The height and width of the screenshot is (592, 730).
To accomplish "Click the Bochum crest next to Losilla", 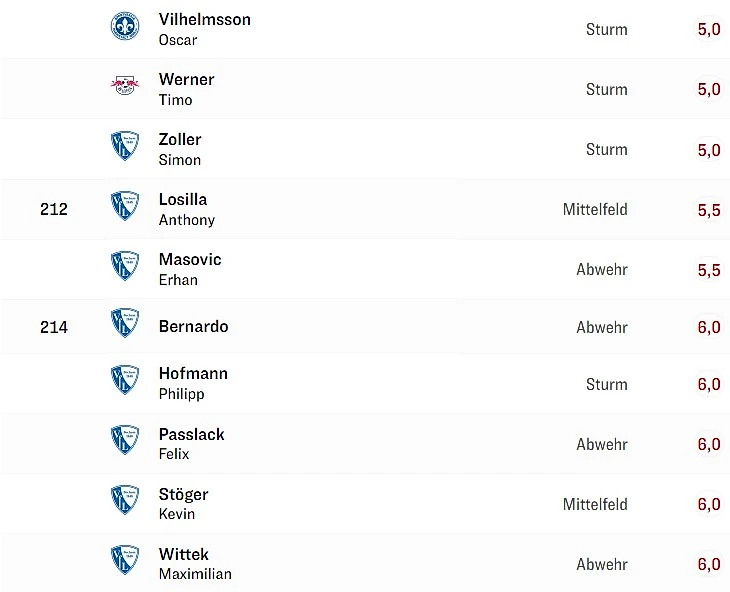I will tap(125, 207).
